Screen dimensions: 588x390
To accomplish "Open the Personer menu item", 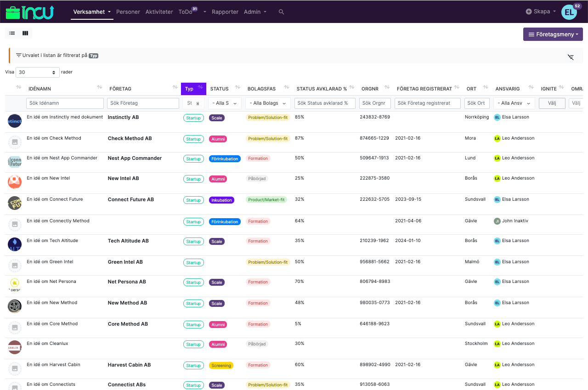I will [x=128, y=12].
